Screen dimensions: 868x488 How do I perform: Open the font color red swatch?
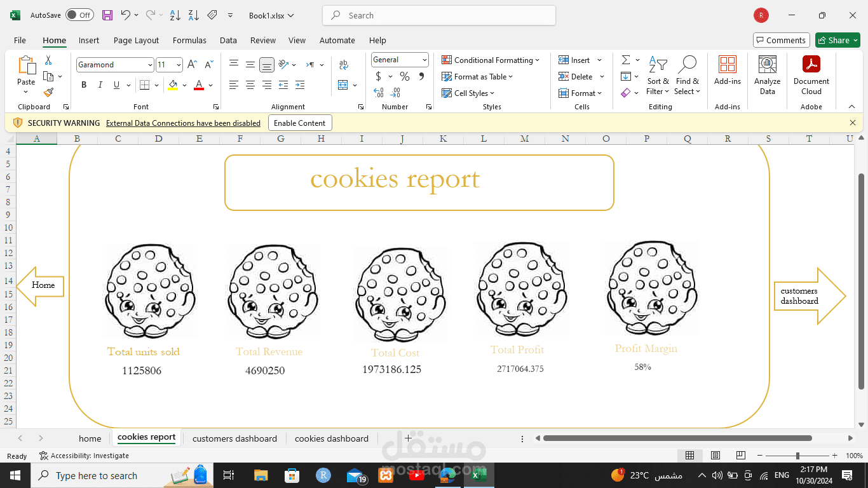[x=199, y=85]
